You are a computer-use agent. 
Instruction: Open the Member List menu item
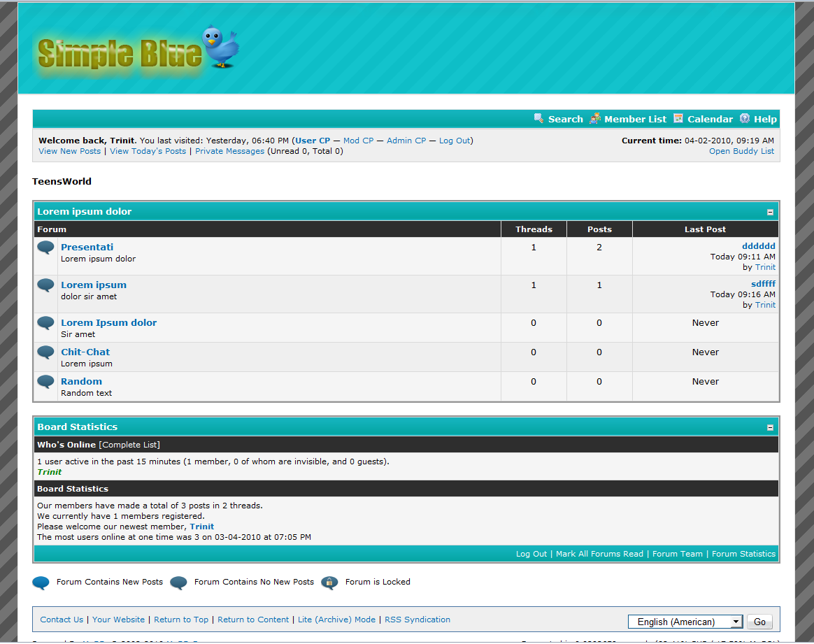(x=635, y=119)
